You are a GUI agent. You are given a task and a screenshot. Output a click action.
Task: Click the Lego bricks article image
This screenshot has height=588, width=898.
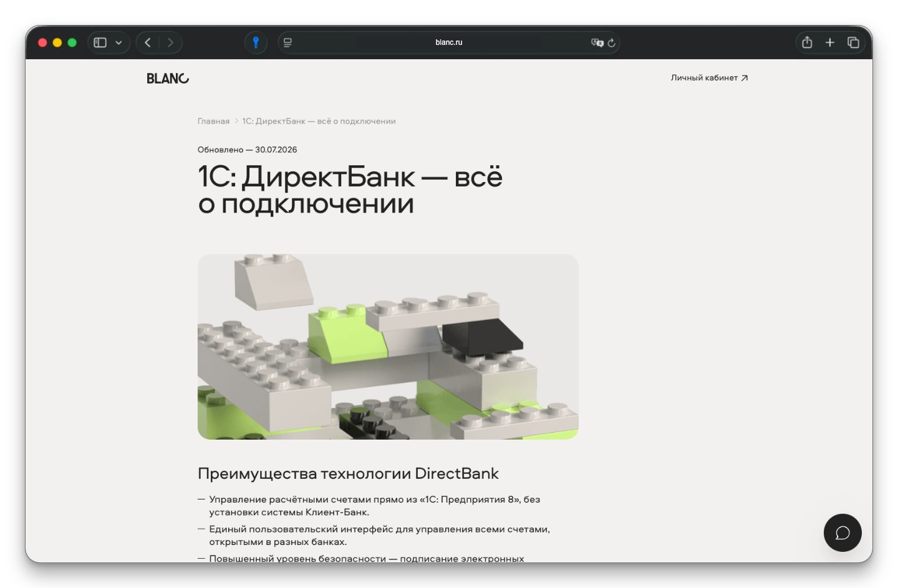388,347
